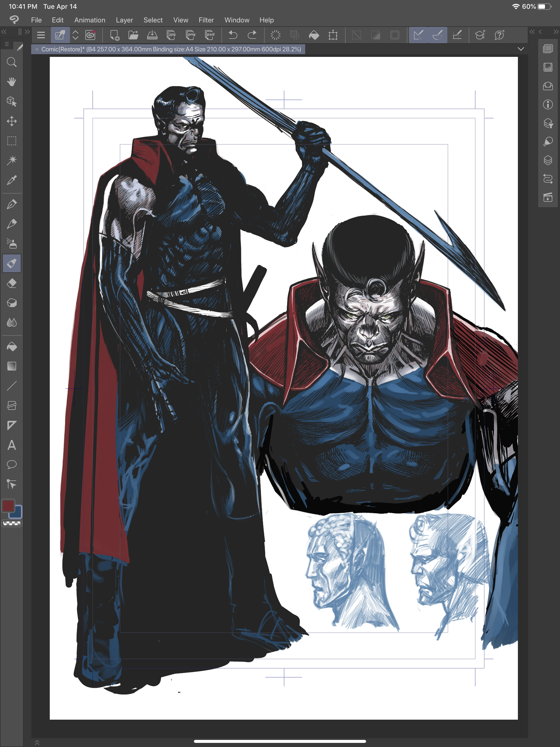Select the Gradient tool
This screenshot has height=747, width=560.
coord(11,366)
